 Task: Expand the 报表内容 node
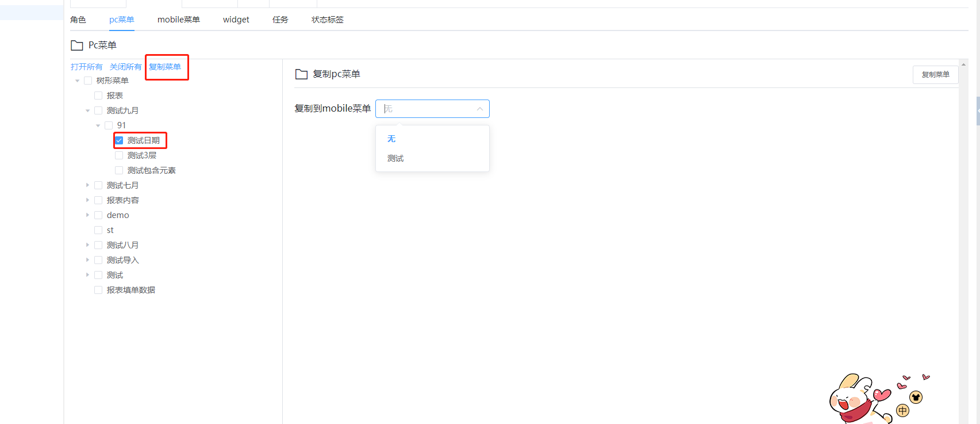click(x=87, y=200)
